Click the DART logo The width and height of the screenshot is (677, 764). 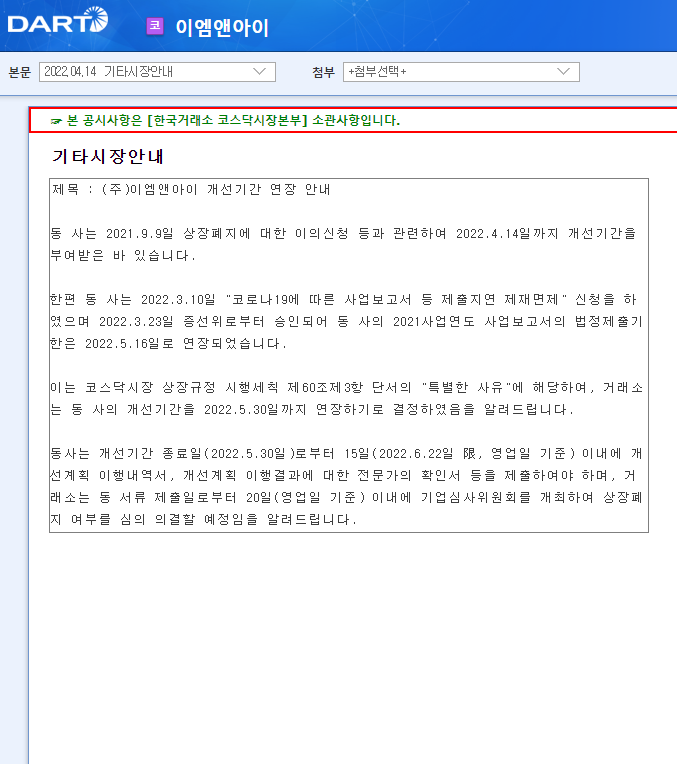pyautogui.click(x=58, y=20)
